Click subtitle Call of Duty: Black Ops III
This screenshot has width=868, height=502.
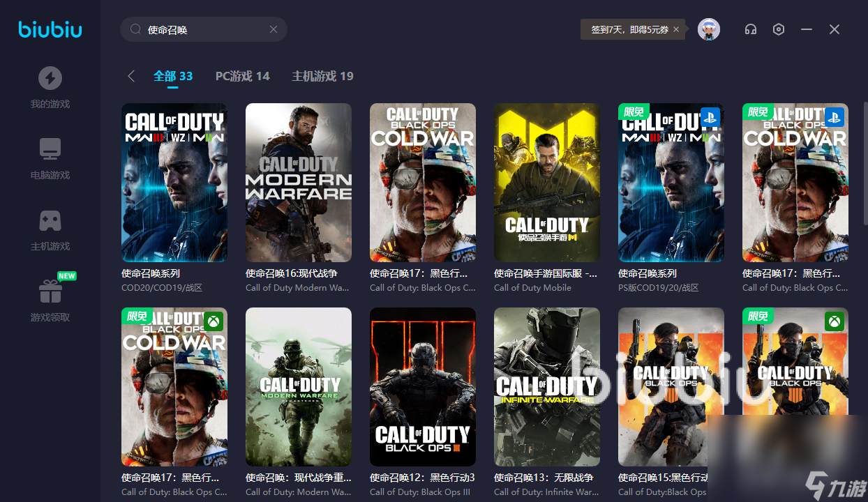pos(420,492)
